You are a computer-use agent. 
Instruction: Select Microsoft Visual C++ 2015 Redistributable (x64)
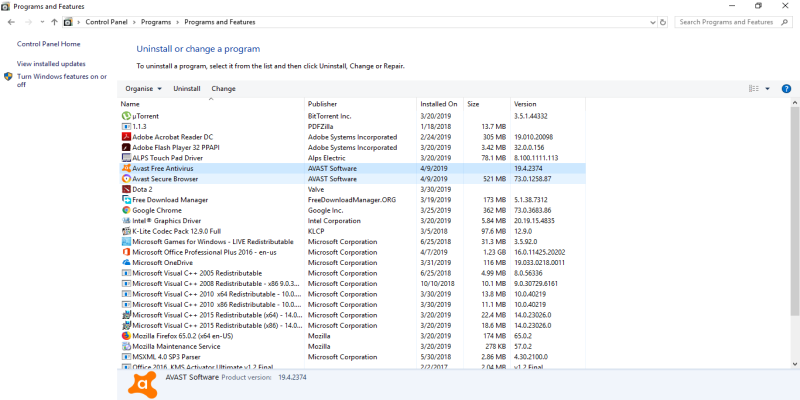352,315
